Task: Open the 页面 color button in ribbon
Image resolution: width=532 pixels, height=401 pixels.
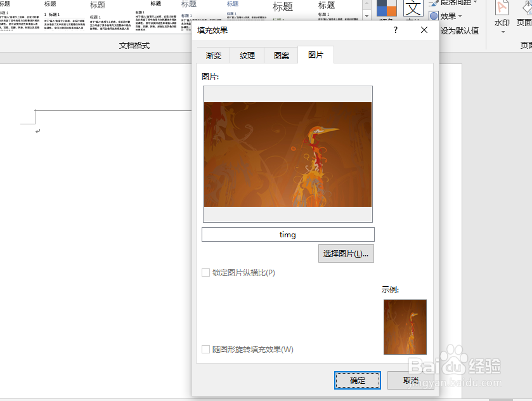Action: (524, 13)
